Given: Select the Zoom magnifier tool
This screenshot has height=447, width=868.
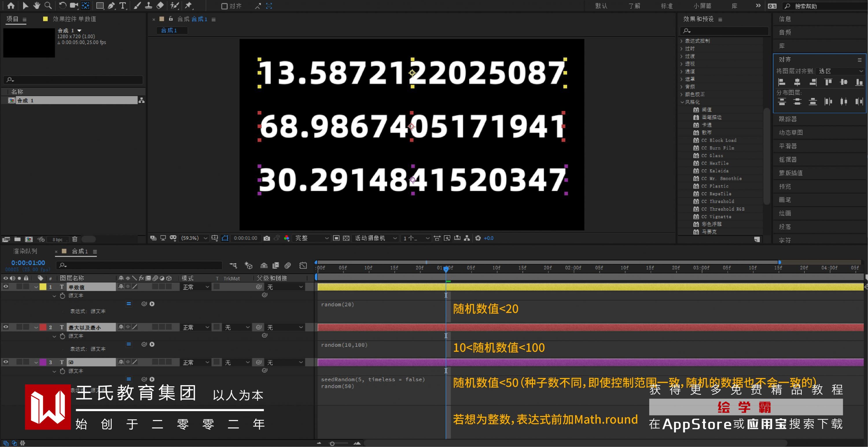Looking at the screenshot, I should [x=48, y=6].
